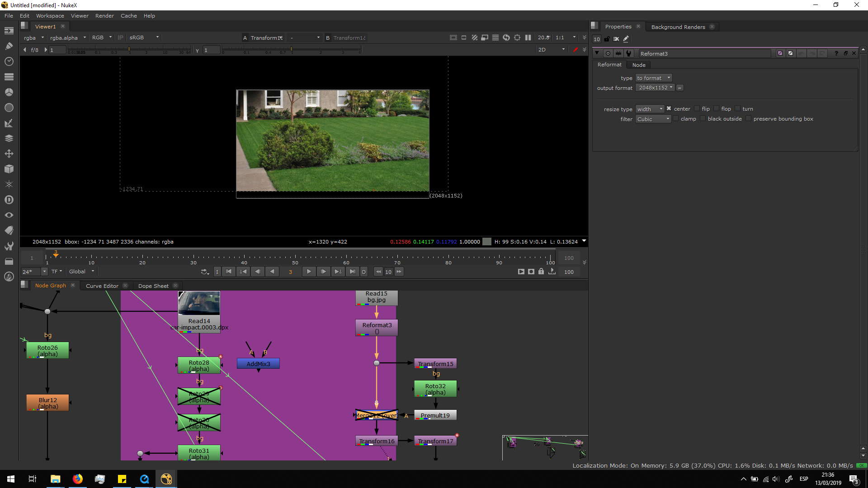Switch to the Node tab in Properties
868x488 pixels.
(x=638, y=65)
